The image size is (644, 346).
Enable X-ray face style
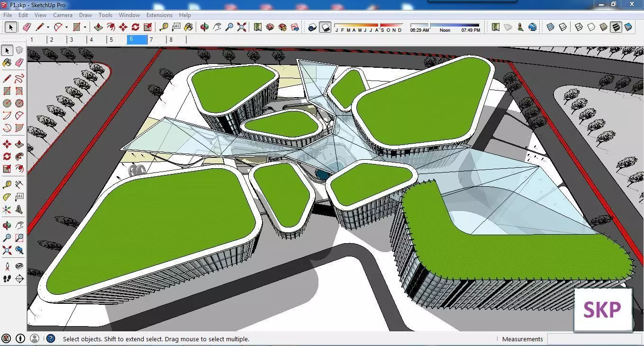coord(550,27)
